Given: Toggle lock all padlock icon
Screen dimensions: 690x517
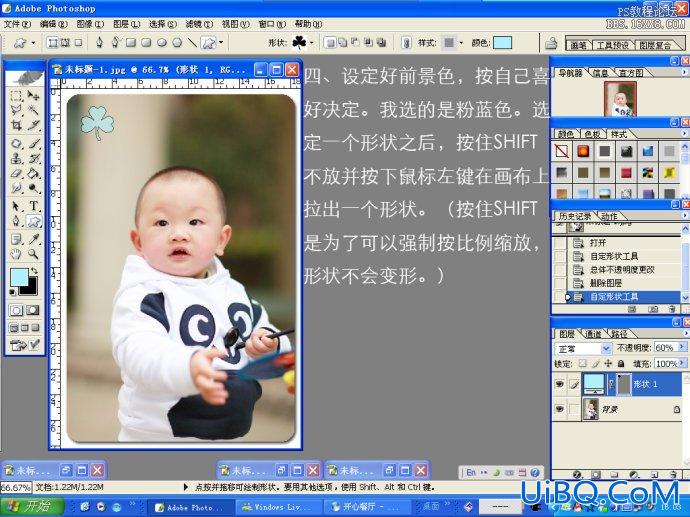Looking at the screenshot, I should click(620, 363).
